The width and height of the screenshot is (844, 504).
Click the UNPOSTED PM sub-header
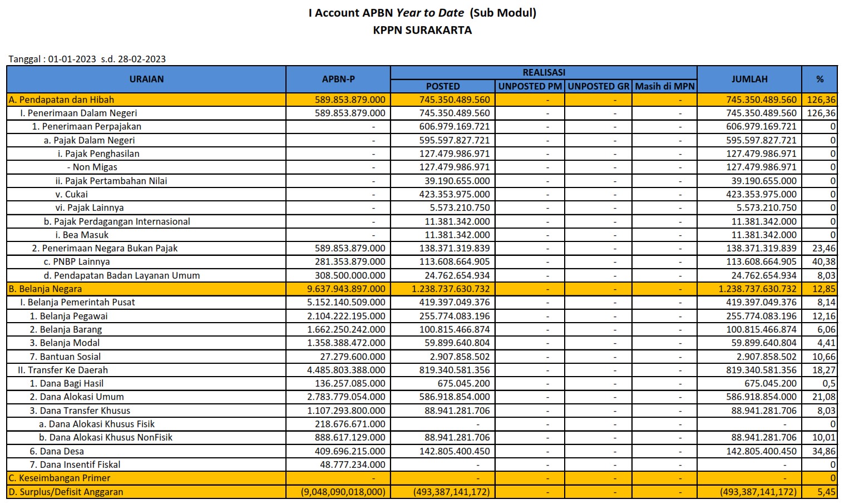click(530, 86)
